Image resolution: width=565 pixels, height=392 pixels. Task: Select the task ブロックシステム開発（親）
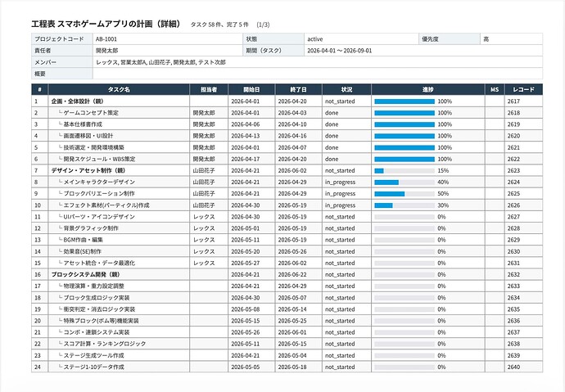coord(85,275)
